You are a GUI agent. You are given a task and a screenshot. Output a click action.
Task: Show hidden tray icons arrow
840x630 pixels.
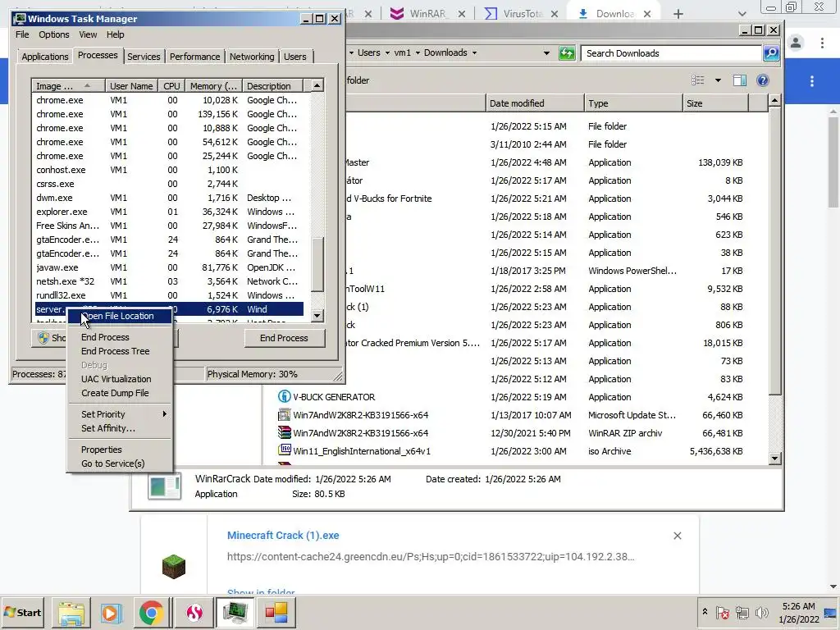[705, 612]
